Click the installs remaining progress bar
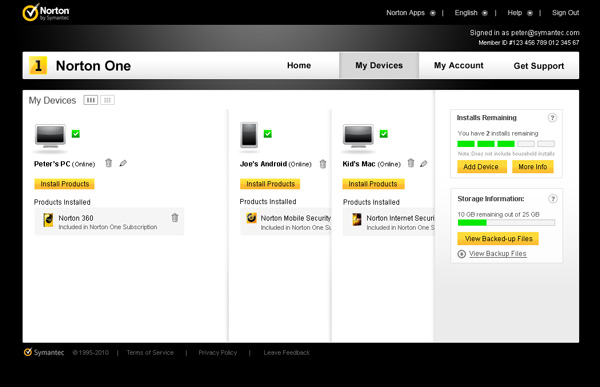The width and height of the screenshot is (600, 387). 506,144
